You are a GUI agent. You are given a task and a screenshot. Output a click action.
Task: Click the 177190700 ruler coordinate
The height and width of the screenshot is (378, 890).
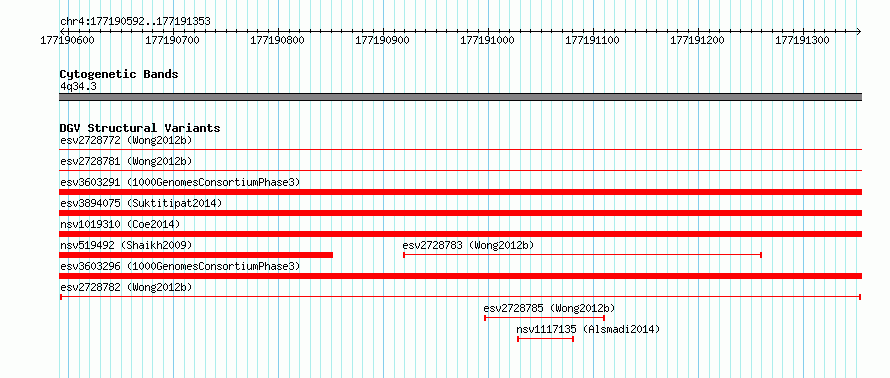(x=173, y=40)
